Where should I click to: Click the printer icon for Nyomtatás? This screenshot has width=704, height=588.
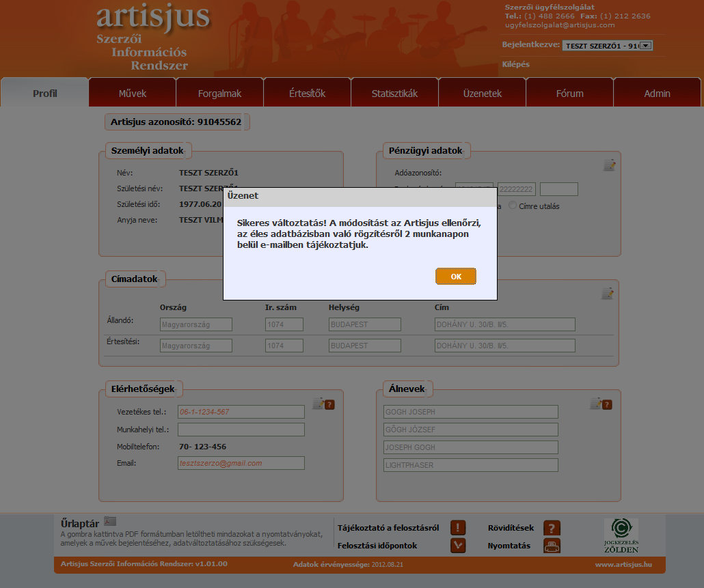pos(552,546)
